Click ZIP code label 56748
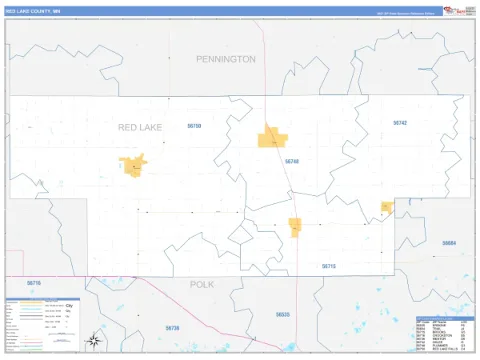The height and width of the screenshot is (360, 480). click(292, 161)
